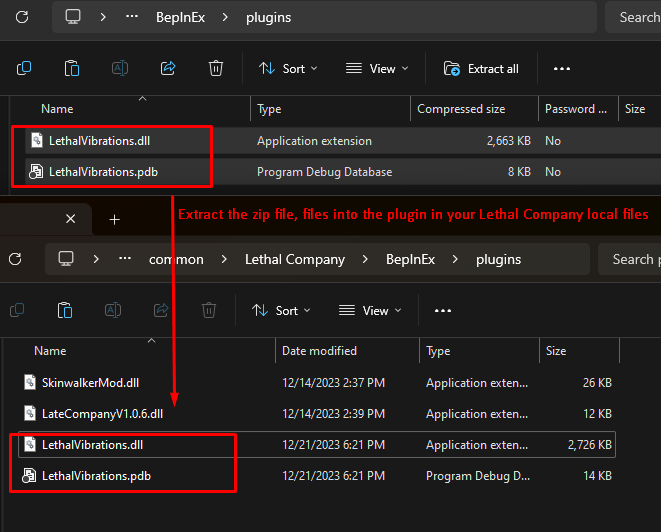Close the tab with the X button
This screenshot has height=532, width=661.
[70, 219]
